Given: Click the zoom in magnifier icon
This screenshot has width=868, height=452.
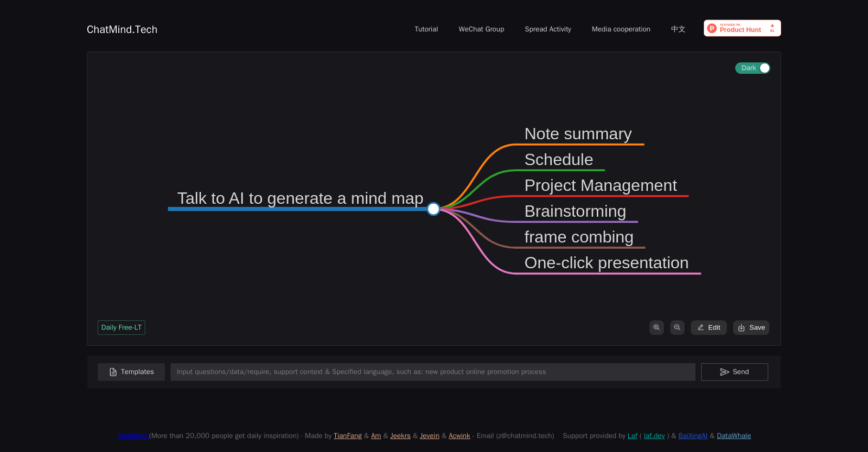Looking at the screenshot, I should (656, 327).
